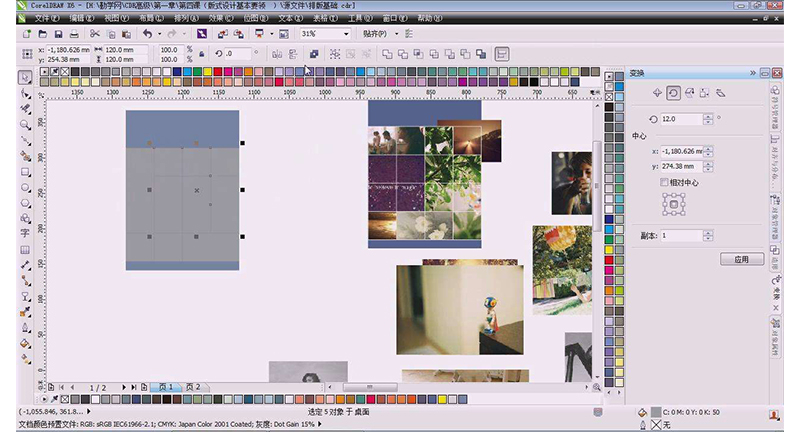Select Rotate mode in the transform docker
Image resolution: width=800 pixels, height=440 pixels.
click(x=673, y=93)
